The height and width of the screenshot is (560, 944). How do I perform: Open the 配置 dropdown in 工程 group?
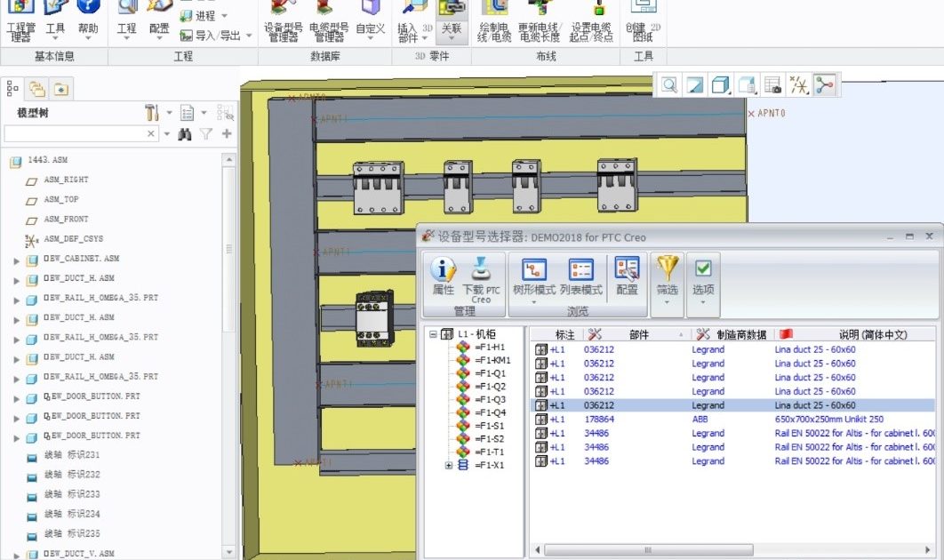click(159, 22)
